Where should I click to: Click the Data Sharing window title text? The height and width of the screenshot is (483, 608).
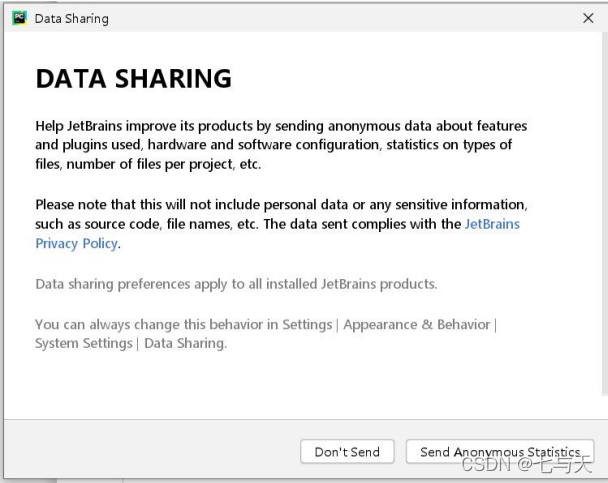click(71, 19)
